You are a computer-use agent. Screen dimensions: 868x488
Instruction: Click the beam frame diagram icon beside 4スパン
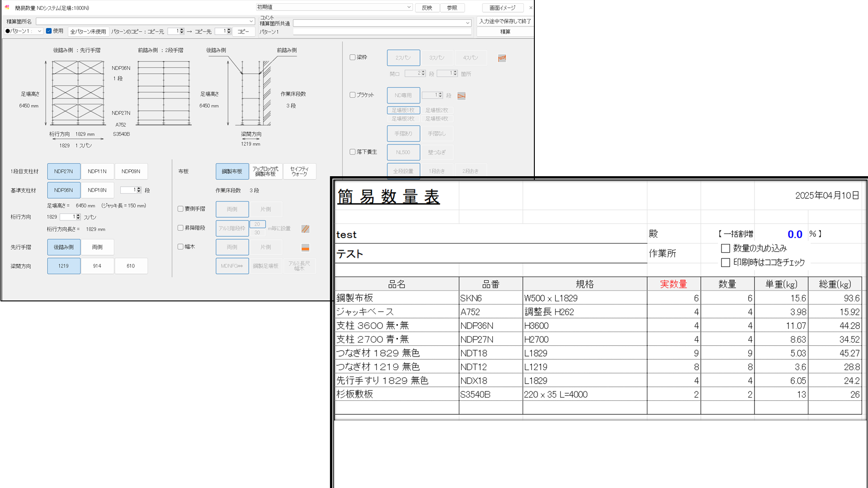point(502,58)
